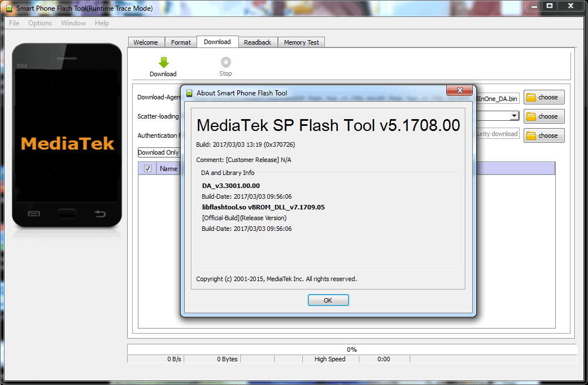Confirm the About dialog with OK
The image size is (588, 385).
click(x=328, y=300)
